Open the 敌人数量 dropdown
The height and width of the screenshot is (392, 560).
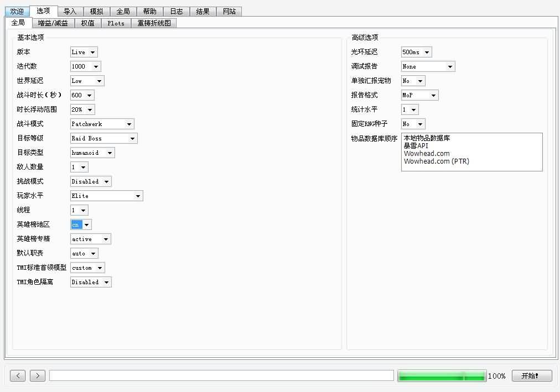coord(79,167)
